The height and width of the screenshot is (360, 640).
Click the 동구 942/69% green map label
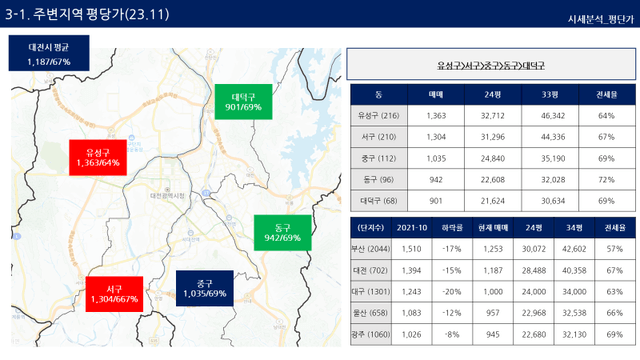(x=282, y=233)
